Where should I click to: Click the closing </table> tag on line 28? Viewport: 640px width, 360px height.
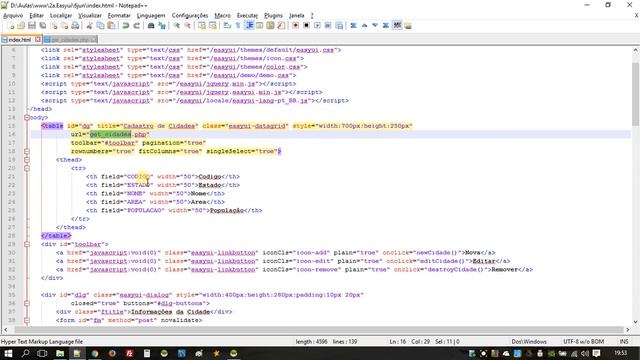click(56, 236)
